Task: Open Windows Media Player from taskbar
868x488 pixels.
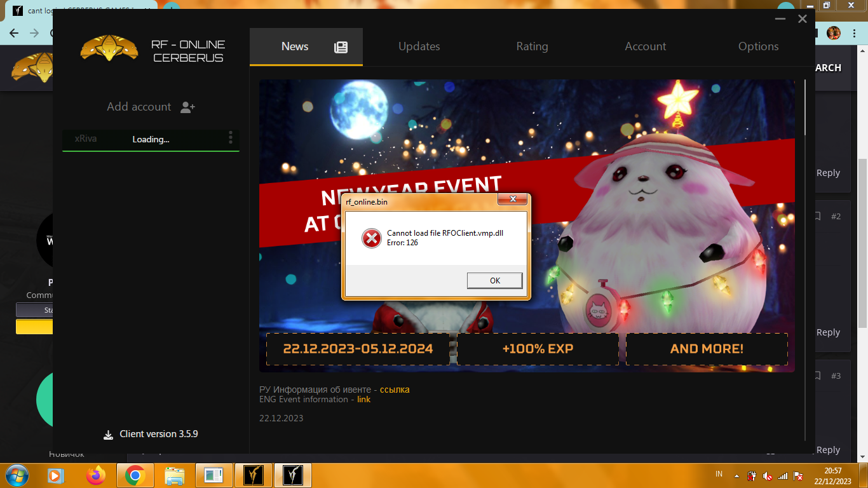Action: pyautogui.click(x=56, y=475)
